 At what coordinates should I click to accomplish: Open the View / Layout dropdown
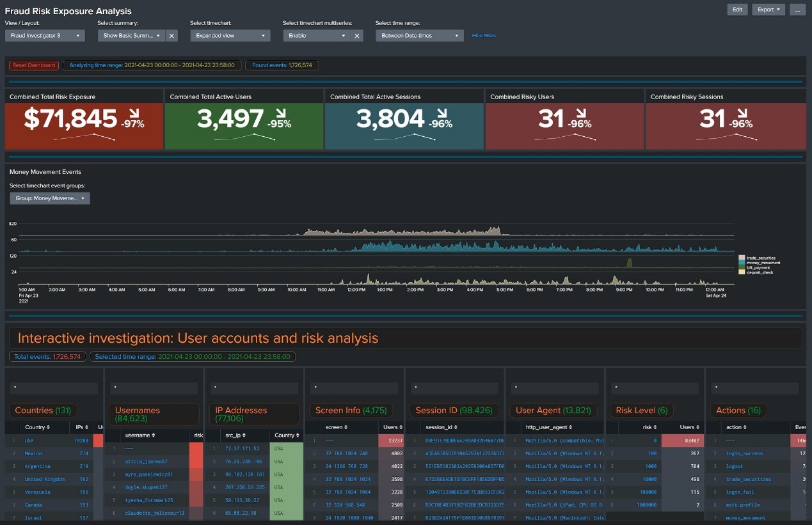coord(45,36)
